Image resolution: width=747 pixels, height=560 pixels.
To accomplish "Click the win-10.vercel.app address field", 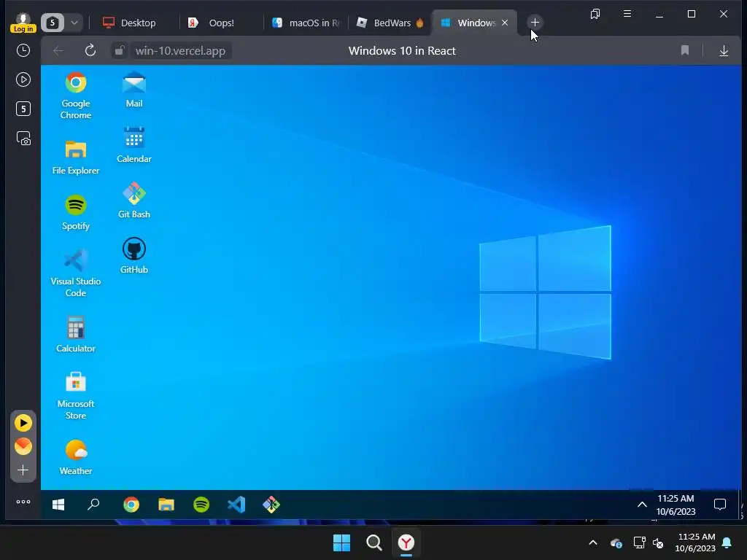I will tap(181, 50).
